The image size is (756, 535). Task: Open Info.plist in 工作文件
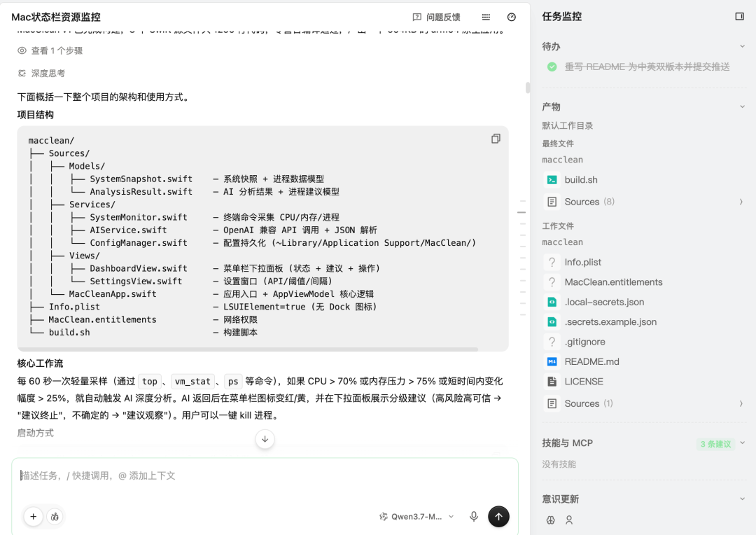pos(583,263)
